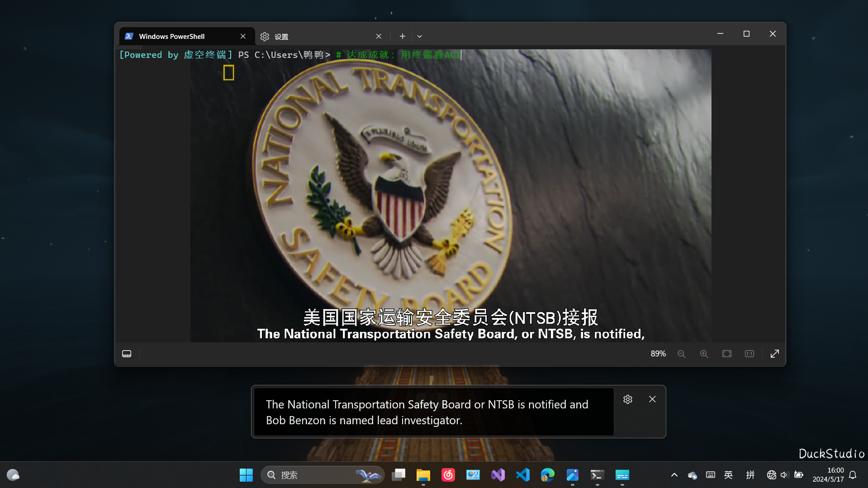Click the touch keyboard tray icon
Image resolution: width=868 pixels, height=488 pixels.
pos(711,475)
